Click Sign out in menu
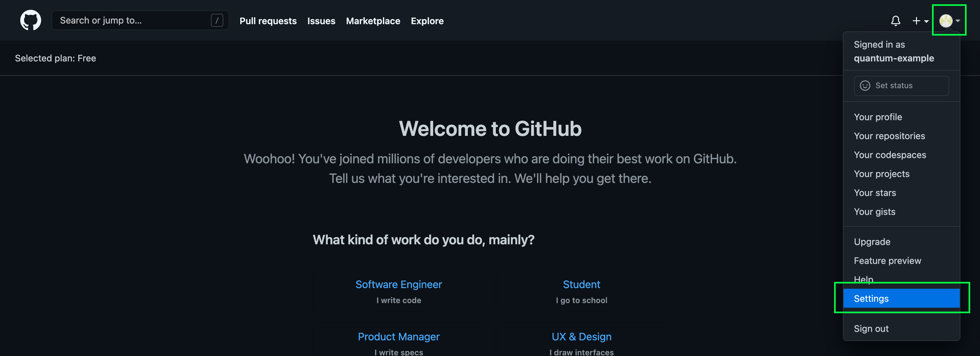The image size is (980, 356). tap(871, 328)
